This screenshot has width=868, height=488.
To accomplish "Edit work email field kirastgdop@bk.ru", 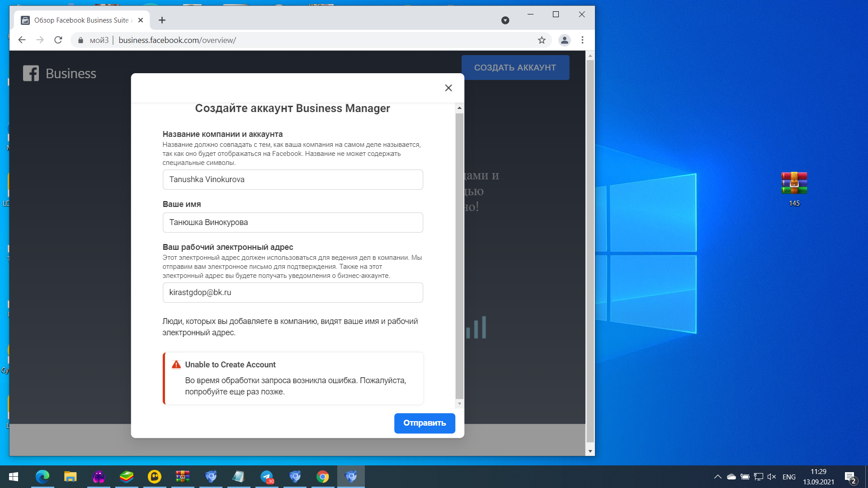I will [x=292, y=292].
